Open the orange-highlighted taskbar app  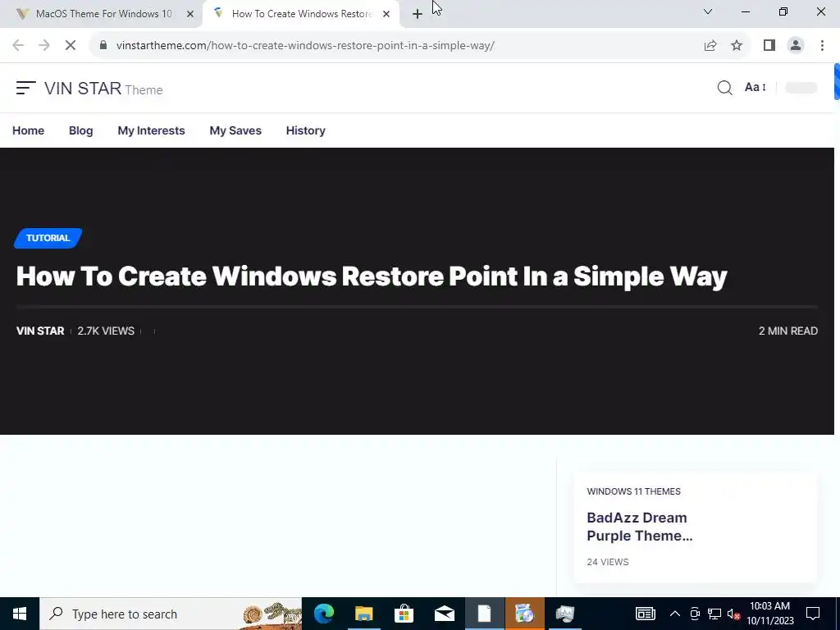524,614
